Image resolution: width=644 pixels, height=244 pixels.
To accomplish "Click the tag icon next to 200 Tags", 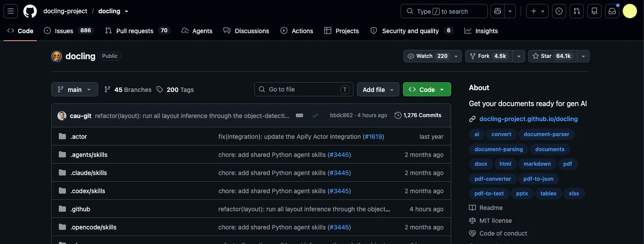I will 160,89.
